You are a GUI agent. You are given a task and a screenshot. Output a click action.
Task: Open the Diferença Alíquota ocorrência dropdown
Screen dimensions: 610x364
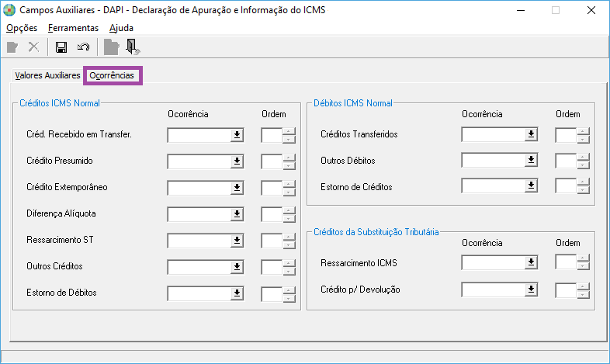click(237, 214)
